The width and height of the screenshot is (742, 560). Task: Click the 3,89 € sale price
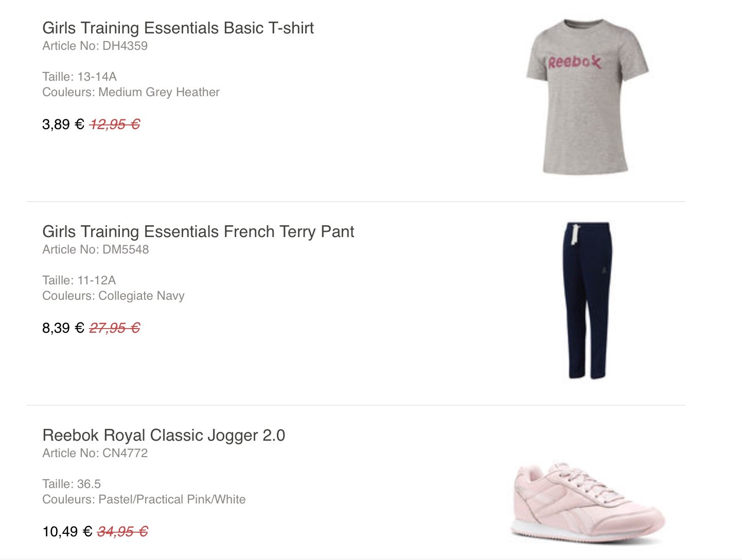click(63, 124)
